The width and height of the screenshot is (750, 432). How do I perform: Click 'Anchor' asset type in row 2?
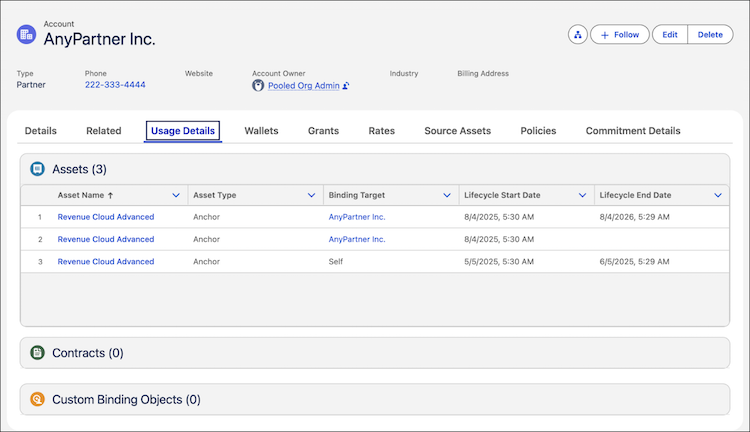[x=207, y=239]
